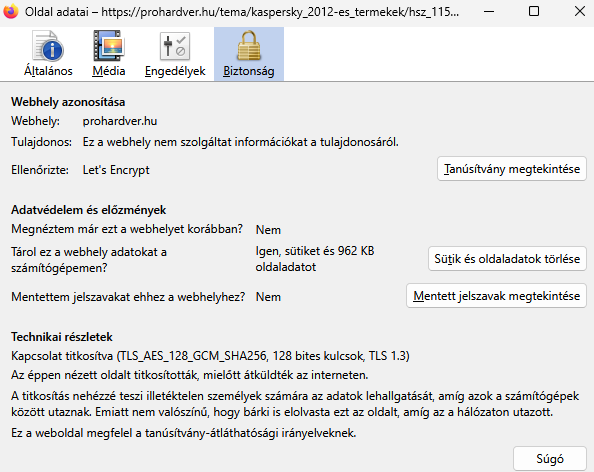Click the Technikai részletek heading
Screen dimensions: 594x472
[x=62, y=337]
